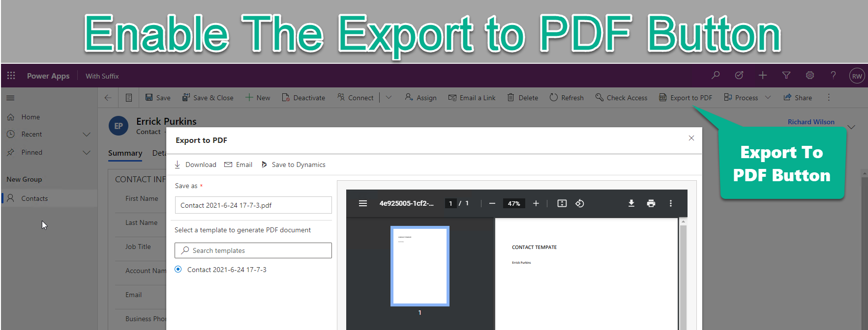Zoom in the PDF viewer
Image resolution: width=868 pixels, height=330 pixels.
pos(536,203)
